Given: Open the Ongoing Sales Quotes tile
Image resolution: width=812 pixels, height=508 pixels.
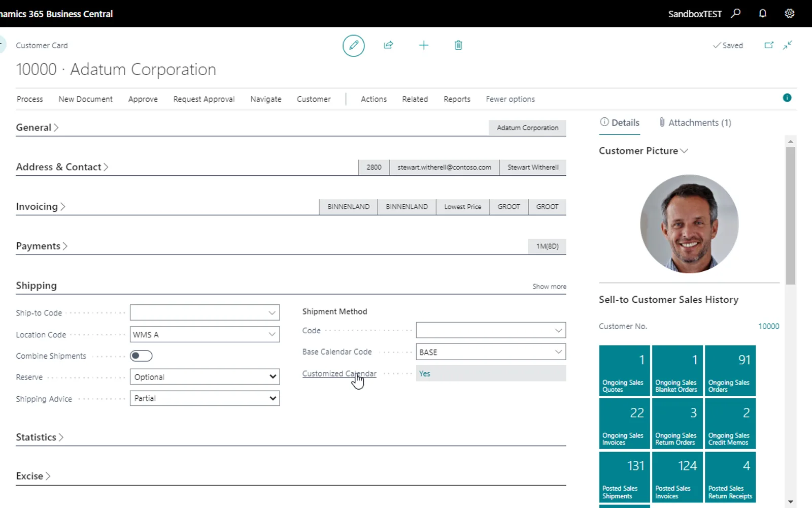Looking at the screenshot, I should click(625, 370).
